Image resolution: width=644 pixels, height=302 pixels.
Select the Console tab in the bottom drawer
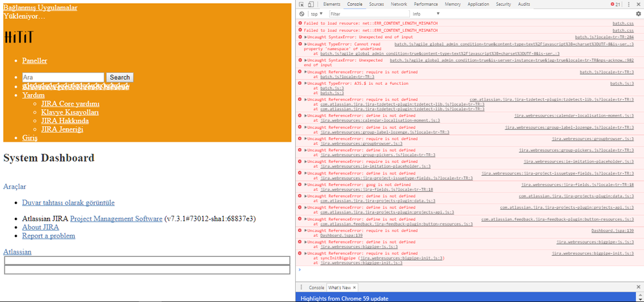(x=317, y=288)
